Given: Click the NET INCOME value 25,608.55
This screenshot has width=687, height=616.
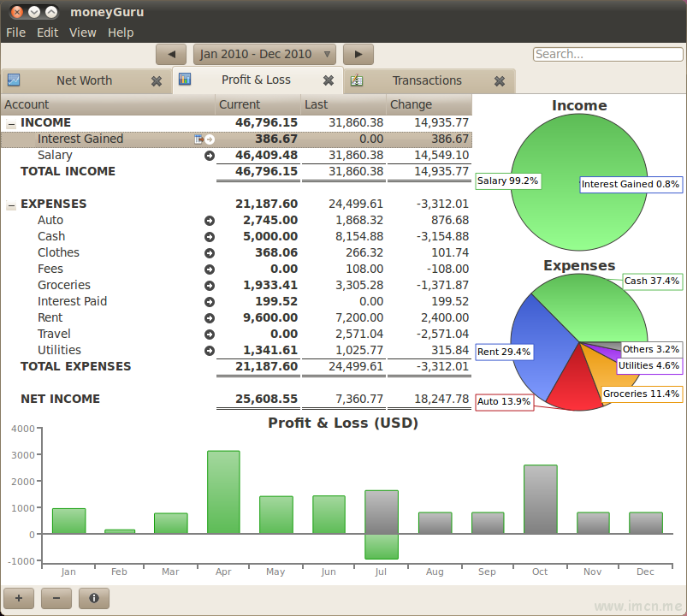Looking at the screenshot, I should click(x=266, y=399).
